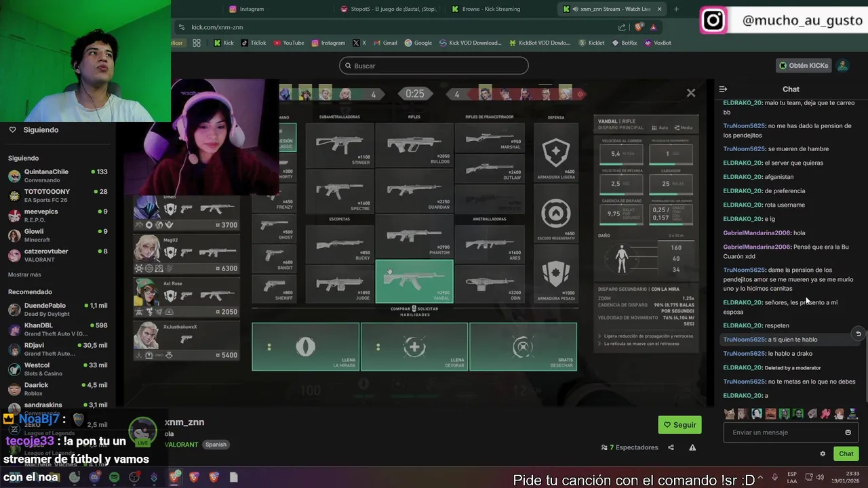Click the share stream icon

pos(671,447)
